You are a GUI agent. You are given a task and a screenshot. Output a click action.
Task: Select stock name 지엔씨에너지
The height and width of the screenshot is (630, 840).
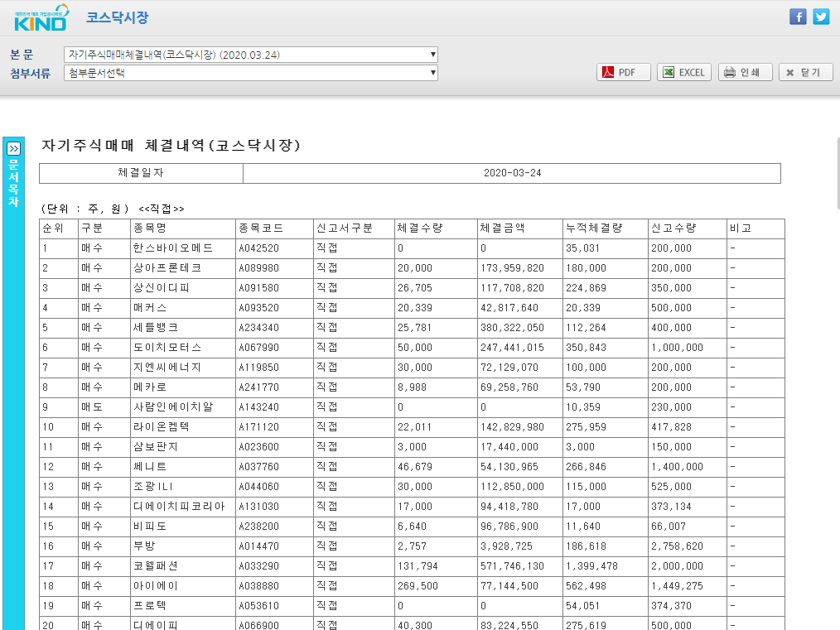(167, 368)
